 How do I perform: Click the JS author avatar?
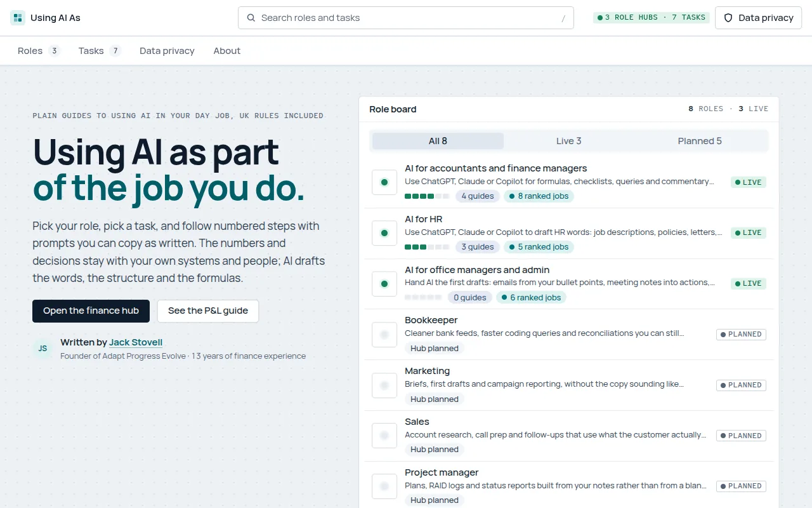point(43,349)
